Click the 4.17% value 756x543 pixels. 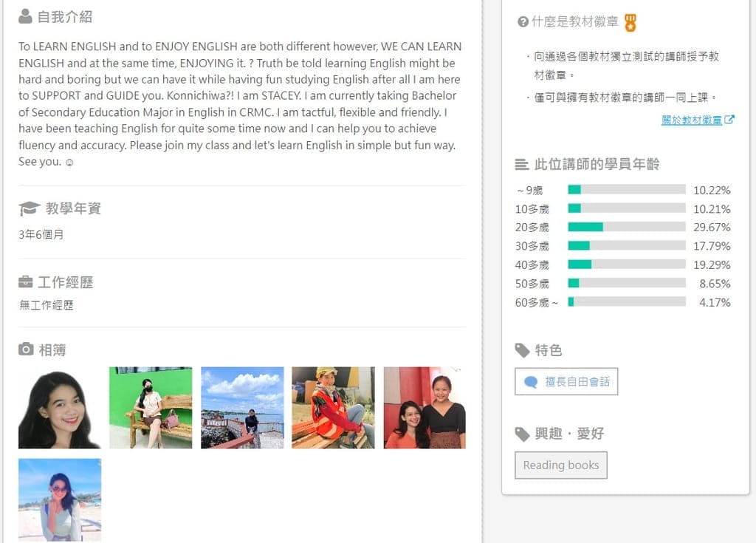(x=715, y=303)
